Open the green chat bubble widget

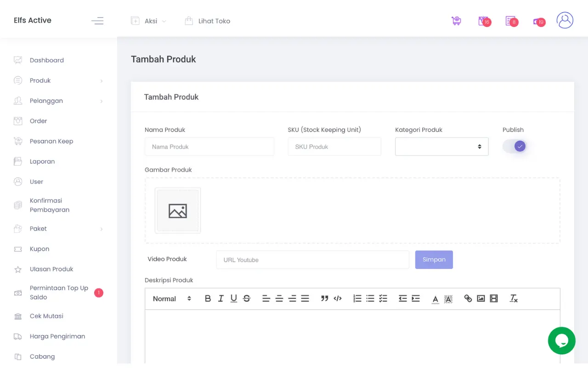[561, 341]
